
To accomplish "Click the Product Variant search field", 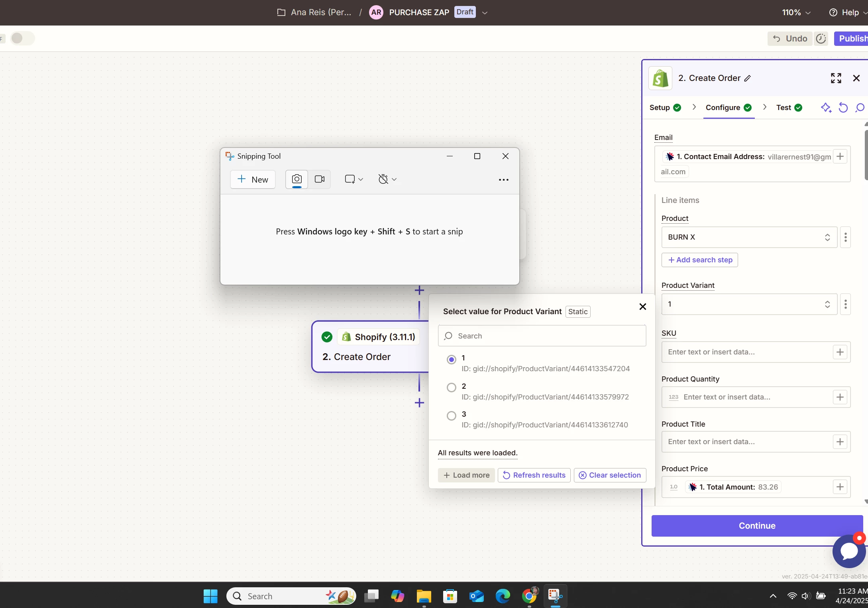I will [542, 336].
